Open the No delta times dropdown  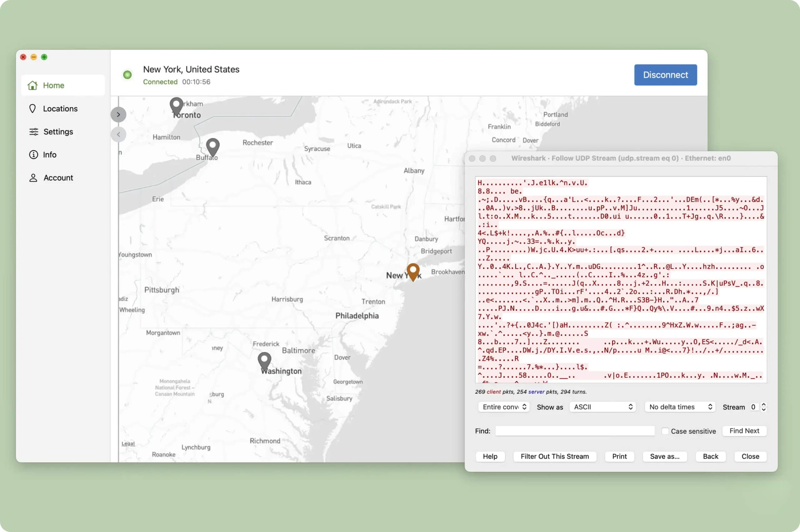(x=680, y=407)
